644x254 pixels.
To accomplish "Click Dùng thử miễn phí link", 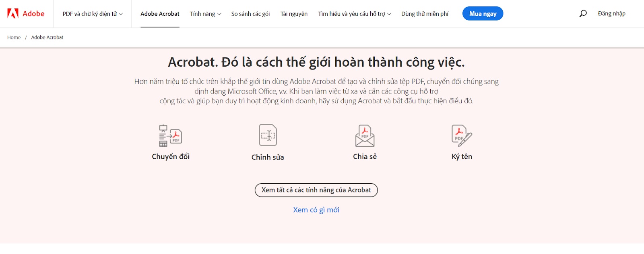I will (x=425, y=14).
